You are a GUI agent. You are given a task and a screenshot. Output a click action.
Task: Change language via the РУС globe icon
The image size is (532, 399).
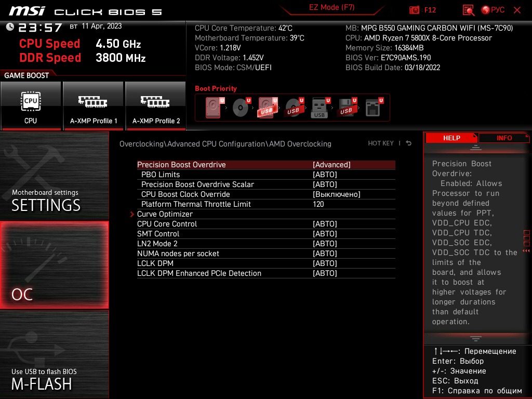(x=493, y=10)
